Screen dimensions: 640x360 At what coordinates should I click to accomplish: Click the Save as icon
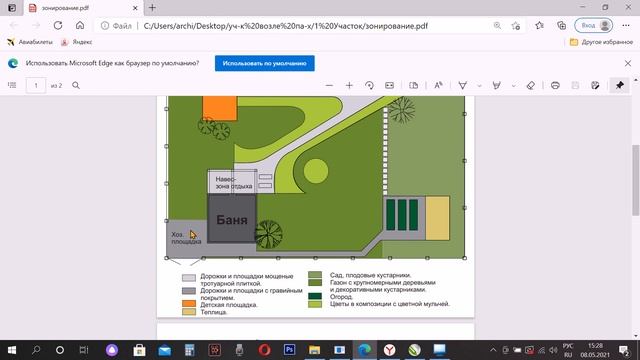(x=595, y=85)
